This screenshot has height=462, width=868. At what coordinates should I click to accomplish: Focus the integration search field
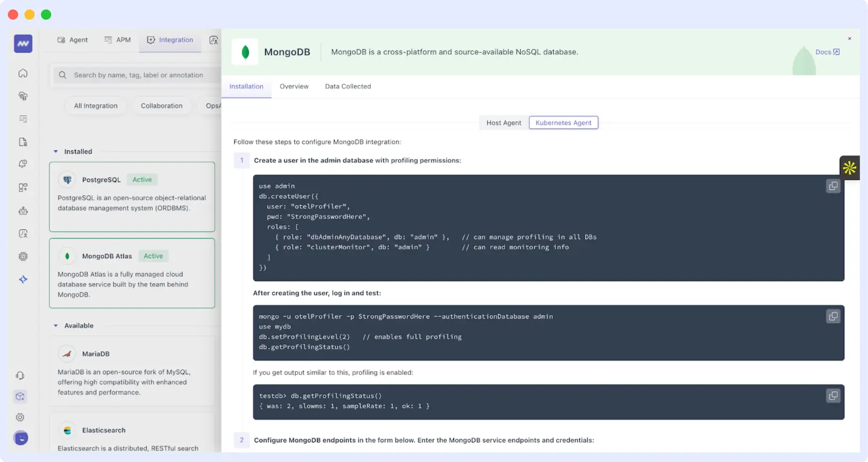click(x=137, y=75)
